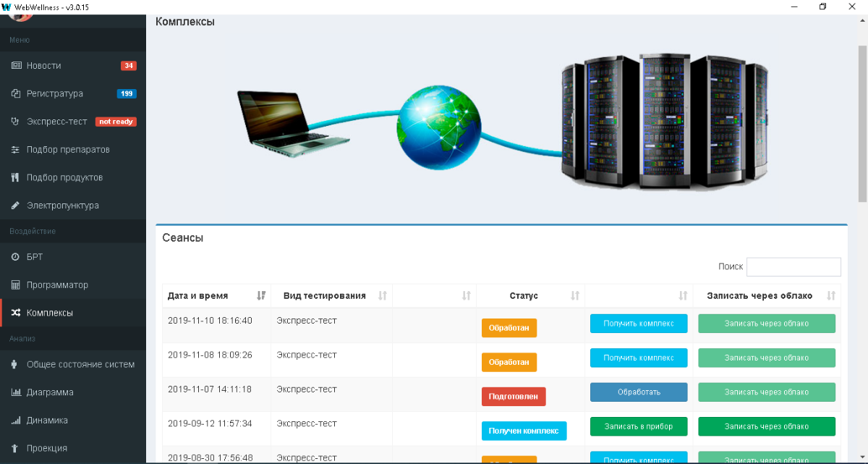Viewport: 868px width, 464px height.
Task: Open the Проекция sidebar item
Action: [73, 448]
